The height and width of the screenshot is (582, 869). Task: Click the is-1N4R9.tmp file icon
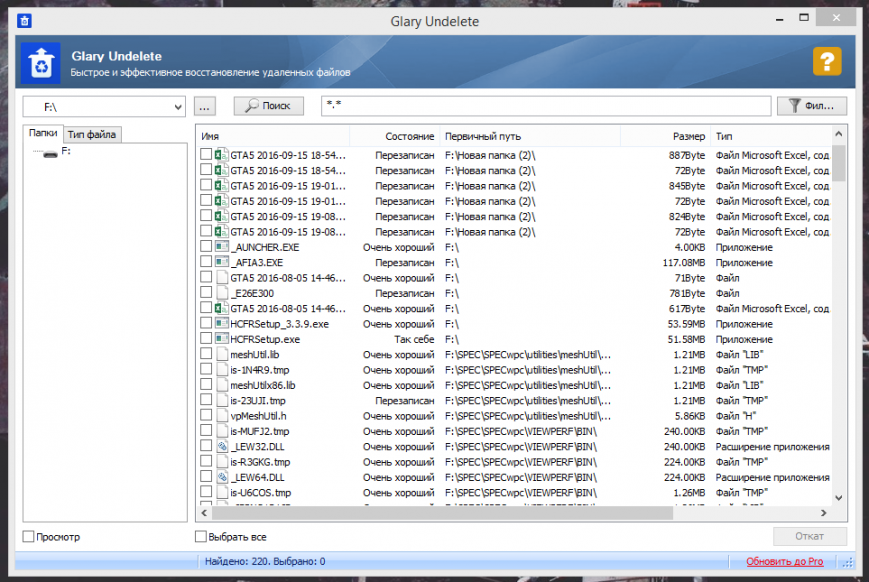(222, 369)
